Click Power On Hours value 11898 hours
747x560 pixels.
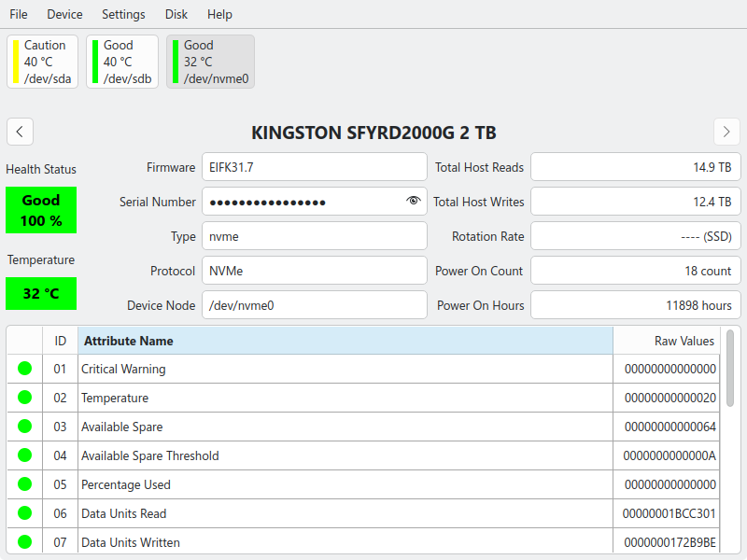[x=636, y=305]
